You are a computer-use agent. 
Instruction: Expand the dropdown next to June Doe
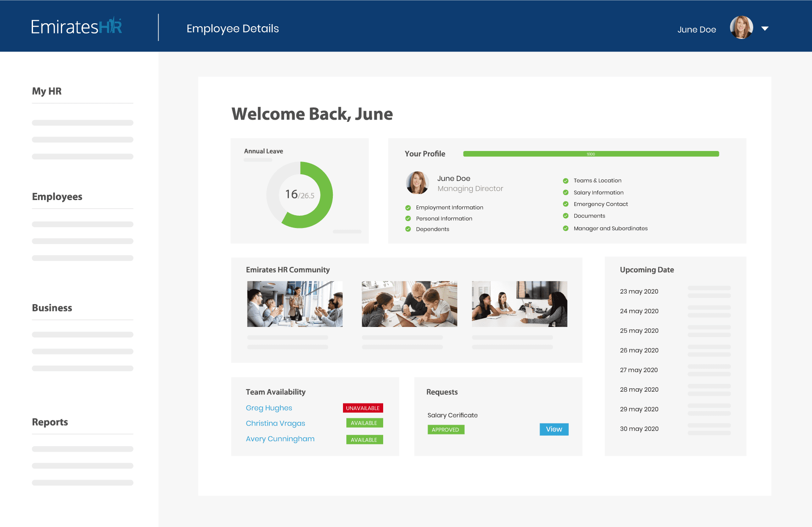tap(765, 28)
